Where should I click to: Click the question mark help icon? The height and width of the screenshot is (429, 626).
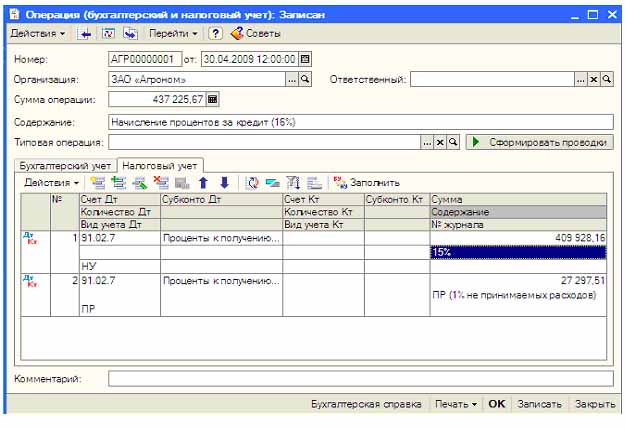point(215,34)
